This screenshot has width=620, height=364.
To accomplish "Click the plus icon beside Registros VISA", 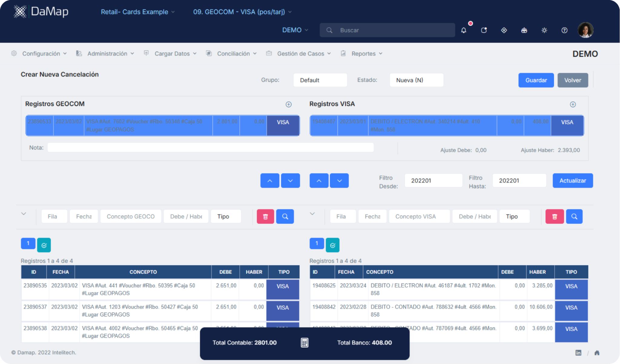I will pos(573,104).
